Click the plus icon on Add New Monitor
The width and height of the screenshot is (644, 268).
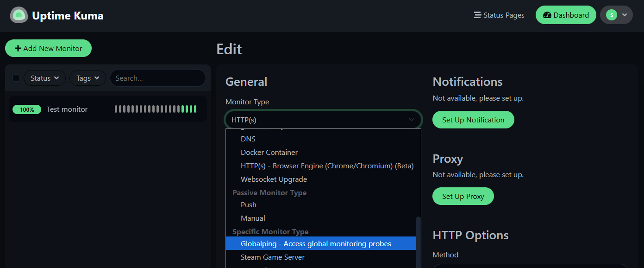(18, 48)
